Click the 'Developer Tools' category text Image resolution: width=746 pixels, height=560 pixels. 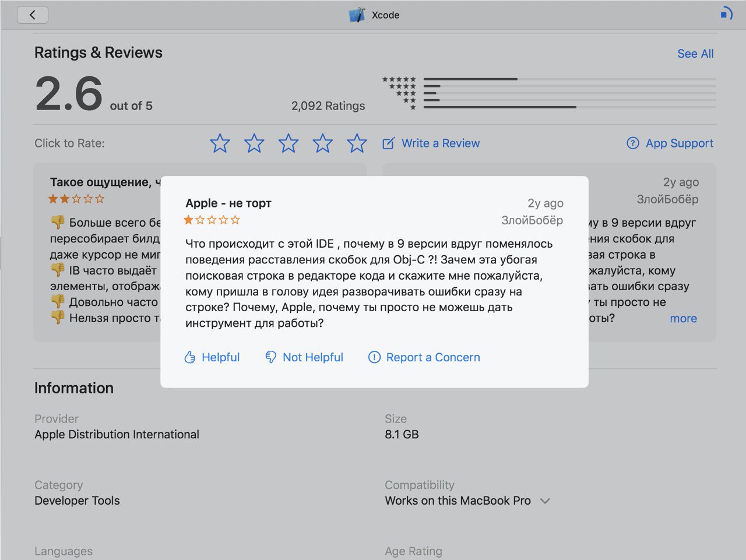77,501
